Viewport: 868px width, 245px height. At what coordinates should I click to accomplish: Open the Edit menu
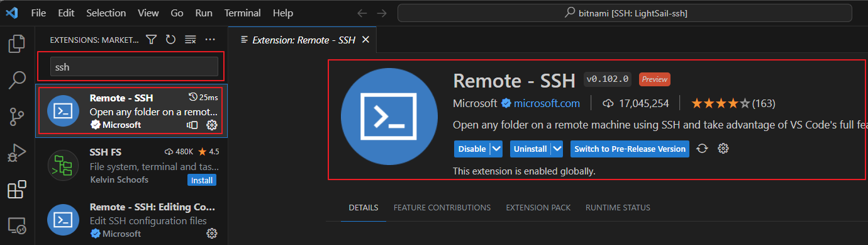click(66, 13)
